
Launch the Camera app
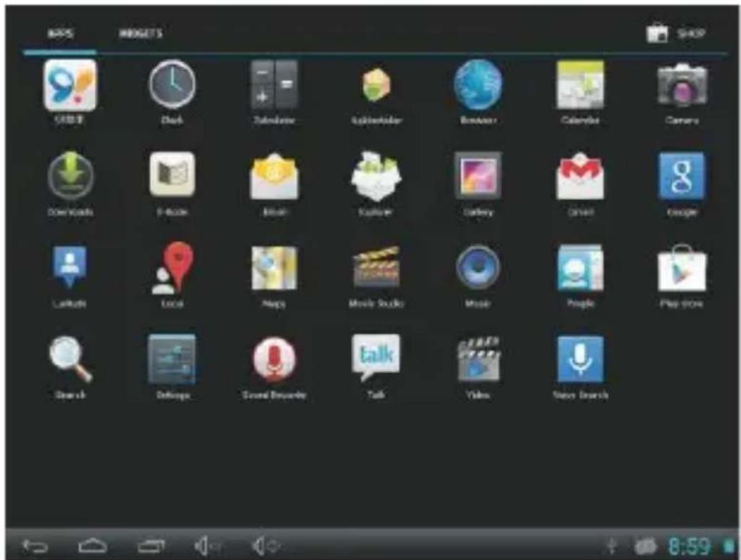coord(682,85)
